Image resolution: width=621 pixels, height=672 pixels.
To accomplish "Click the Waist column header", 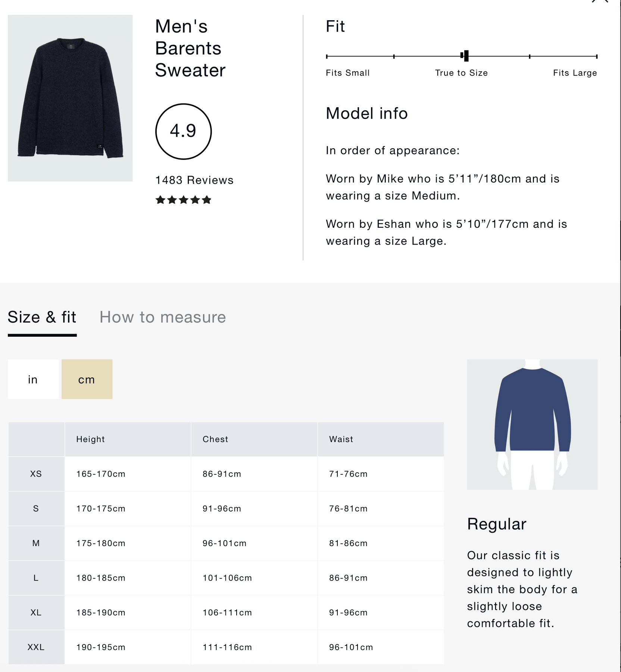I will 341,439.
